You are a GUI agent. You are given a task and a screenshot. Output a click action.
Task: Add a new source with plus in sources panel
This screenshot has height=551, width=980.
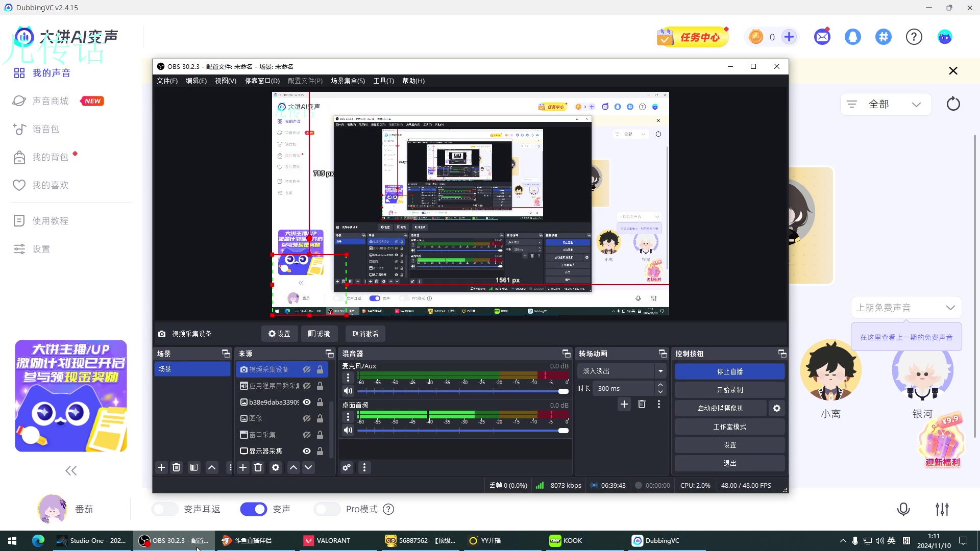pos(243,467)
